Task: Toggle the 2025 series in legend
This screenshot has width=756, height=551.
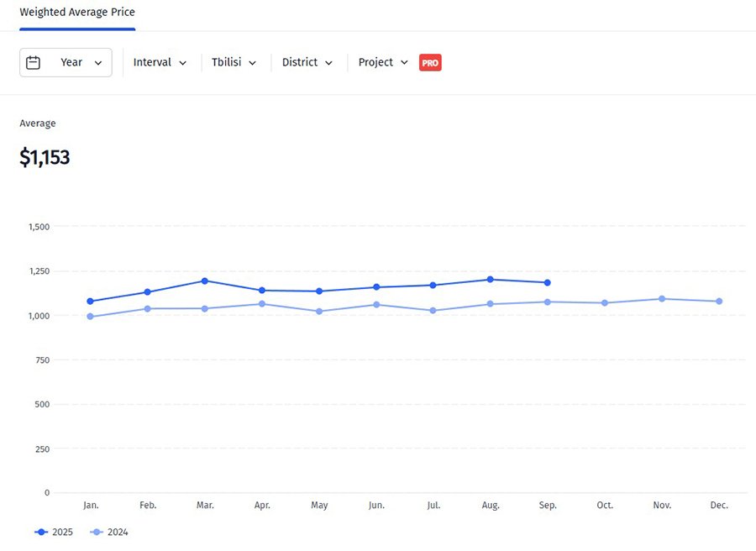Action: 55,532
